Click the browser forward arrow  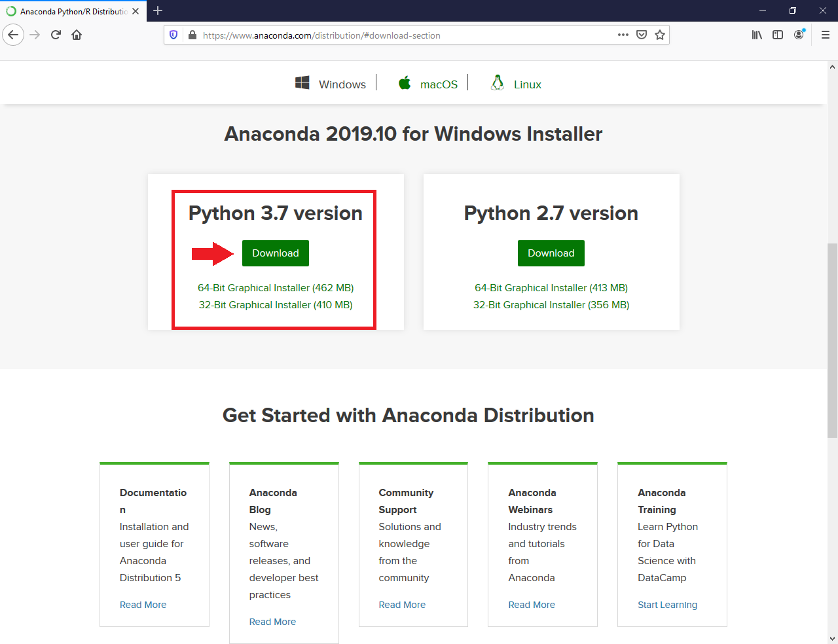[x=35, y=35]
